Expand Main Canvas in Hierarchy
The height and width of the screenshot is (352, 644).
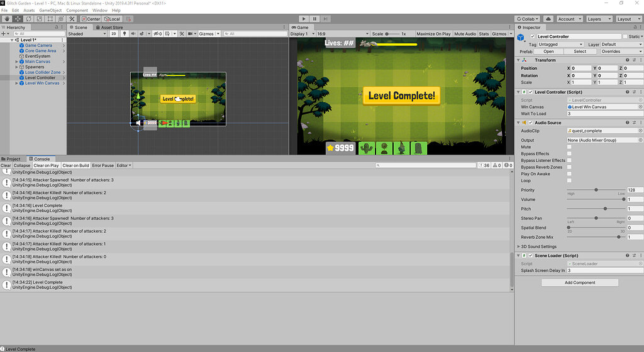(16, 62)
